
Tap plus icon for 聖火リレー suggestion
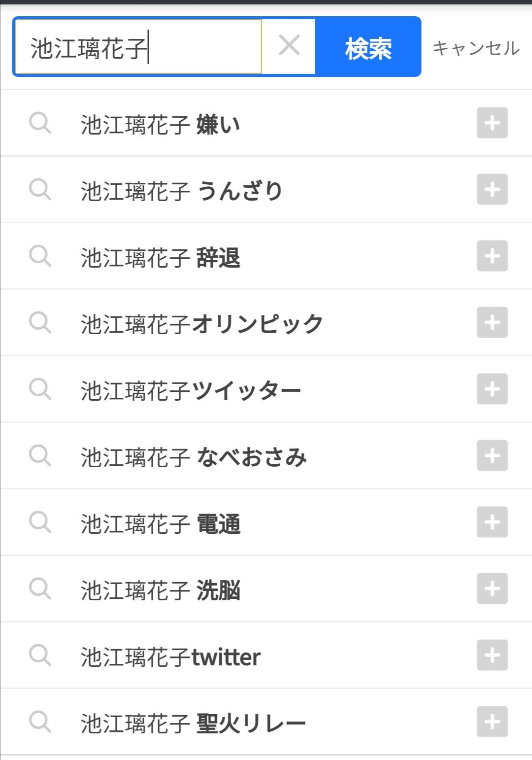click(x=492, y=722)
